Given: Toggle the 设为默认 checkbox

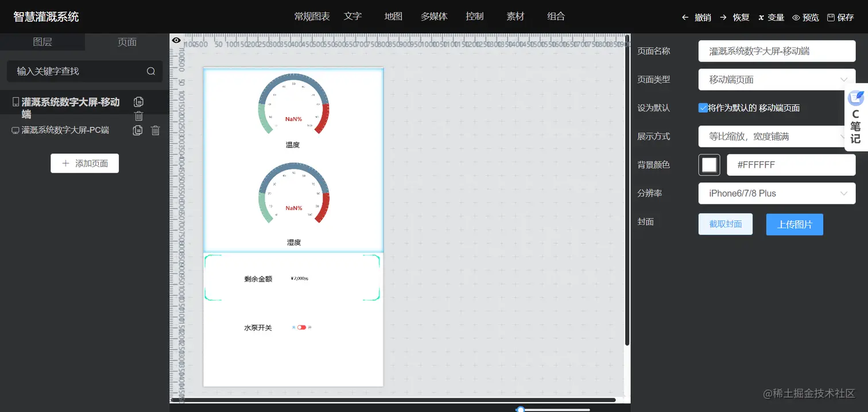Looking at the screenshot, I should pyautogui.click(x=703, y=107).
